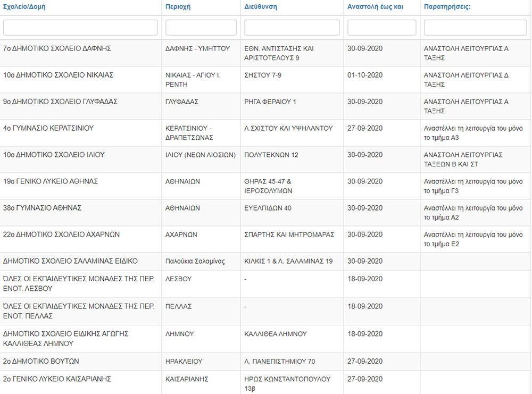532x394 pixels.
Task: Sort by Αναστολή έως και header
Action: (x=375, y=7)
